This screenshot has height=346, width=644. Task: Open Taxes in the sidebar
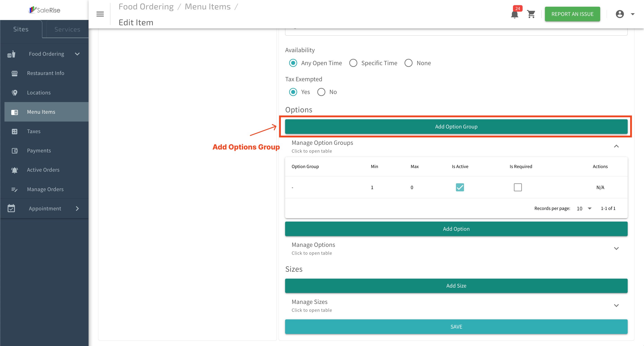pos(34,131)
